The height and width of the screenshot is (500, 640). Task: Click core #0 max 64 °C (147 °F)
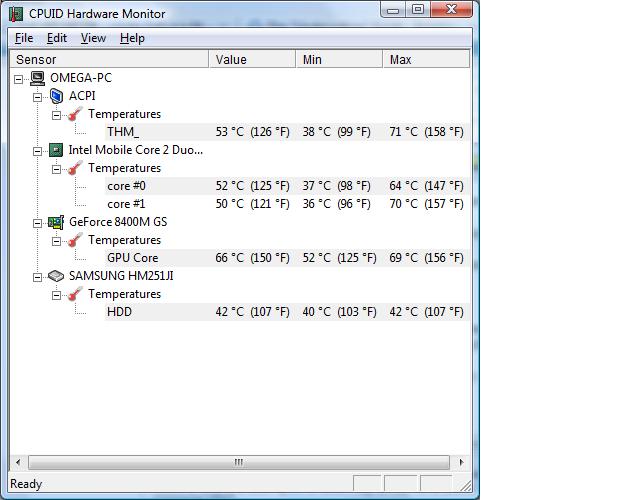coord(427,186)
